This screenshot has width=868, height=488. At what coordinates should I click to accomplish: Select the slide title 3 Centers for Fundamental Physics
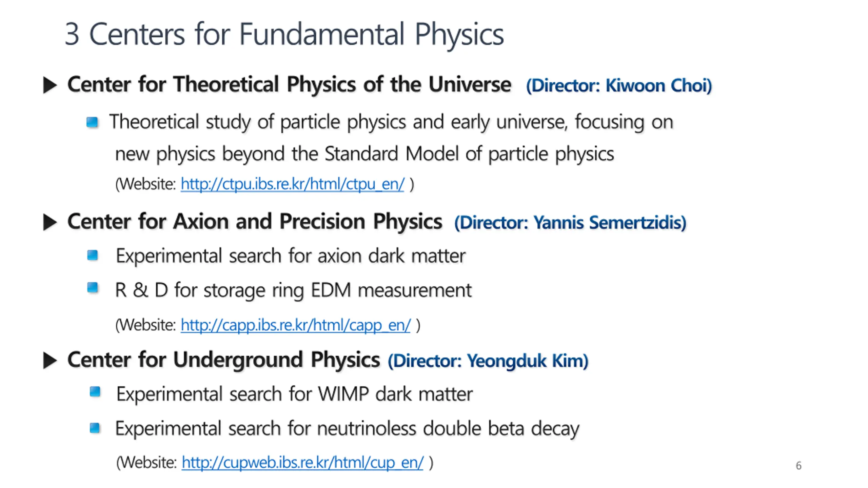[284, 34]
